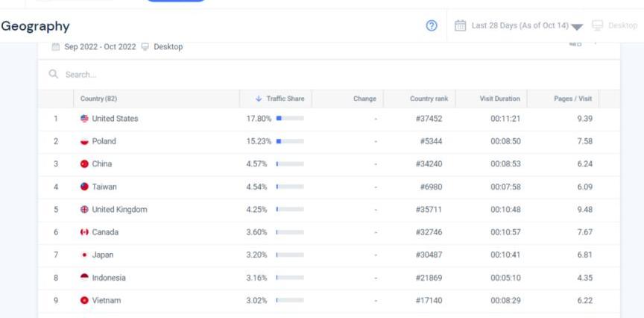Sort table by Country rank column
The width and height of the screenshot is (644, 318).
point(429,99)
